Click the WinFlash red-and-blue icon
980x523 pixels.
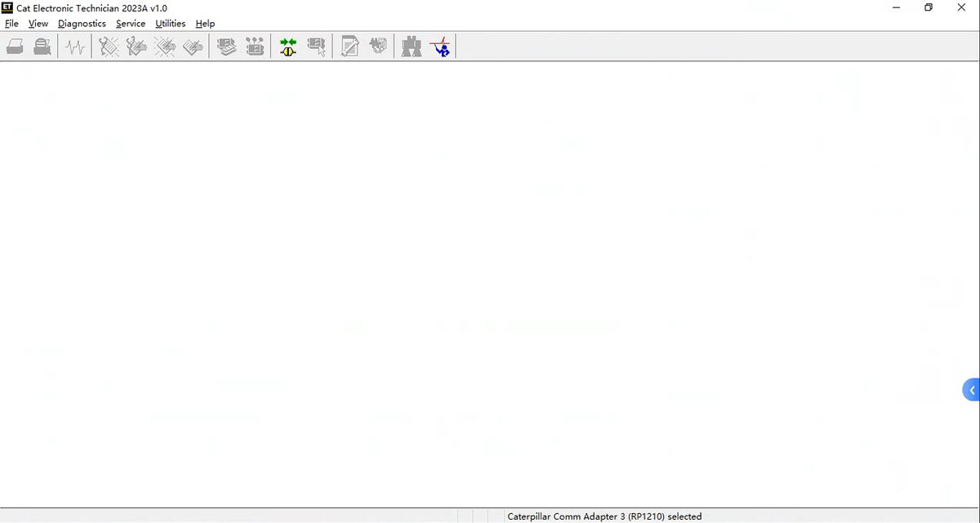[x=440, y=47]
